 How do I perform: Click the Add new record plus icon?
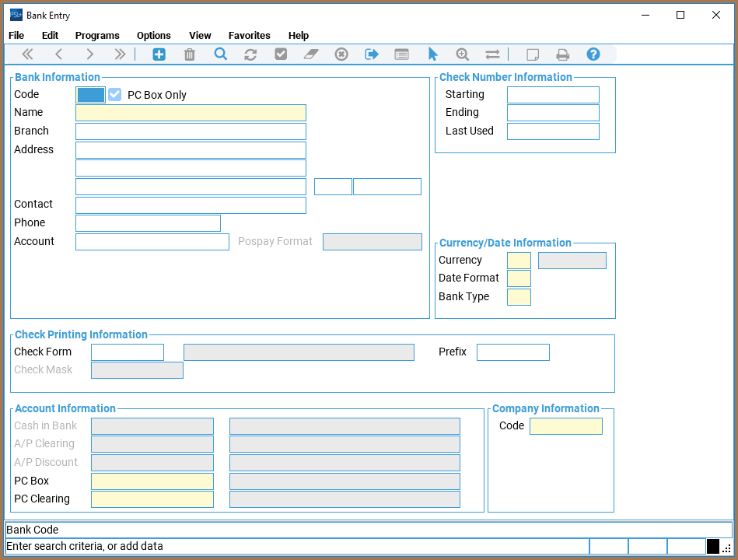click(159, 54)
